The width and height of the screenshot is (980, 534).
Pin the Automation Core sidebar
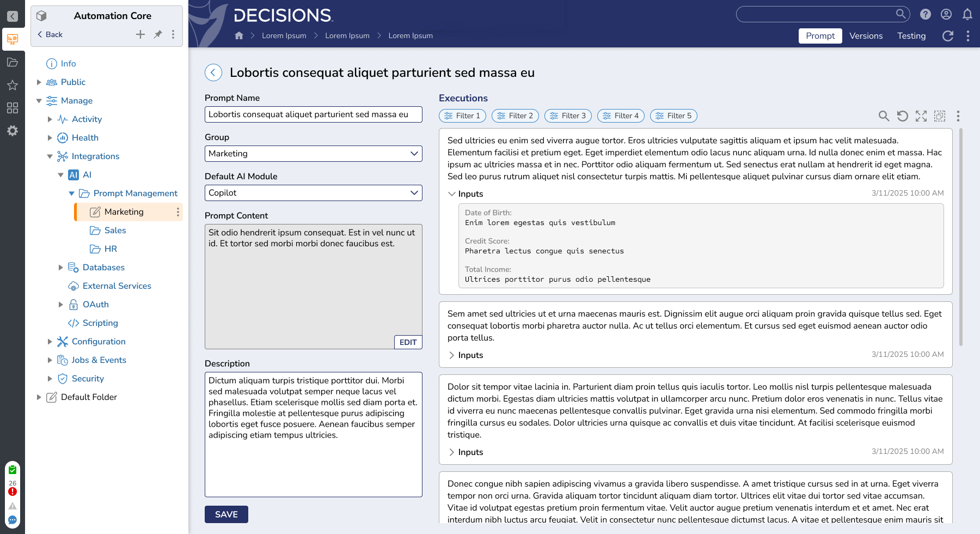(x=158, y=34)
